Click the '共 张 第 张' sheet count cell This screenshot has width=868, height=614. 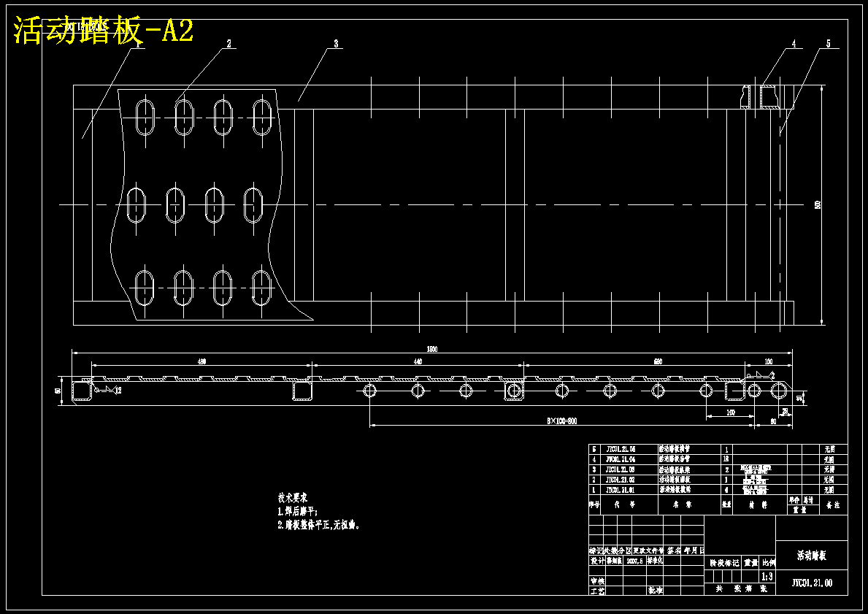pos(740,590)
